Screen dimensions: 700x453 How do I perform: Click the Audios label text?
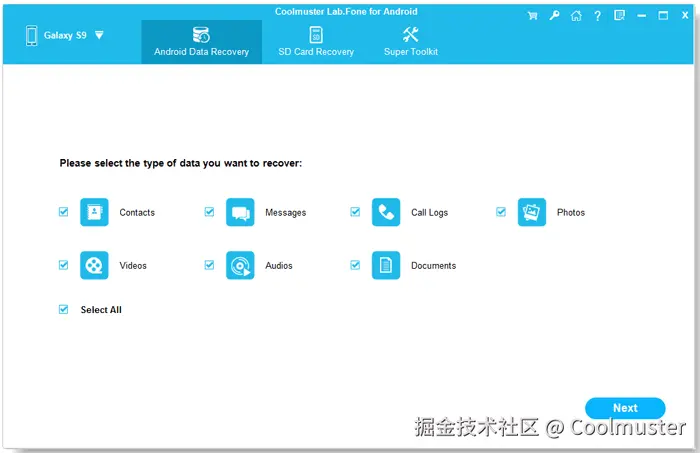[279, 266]
